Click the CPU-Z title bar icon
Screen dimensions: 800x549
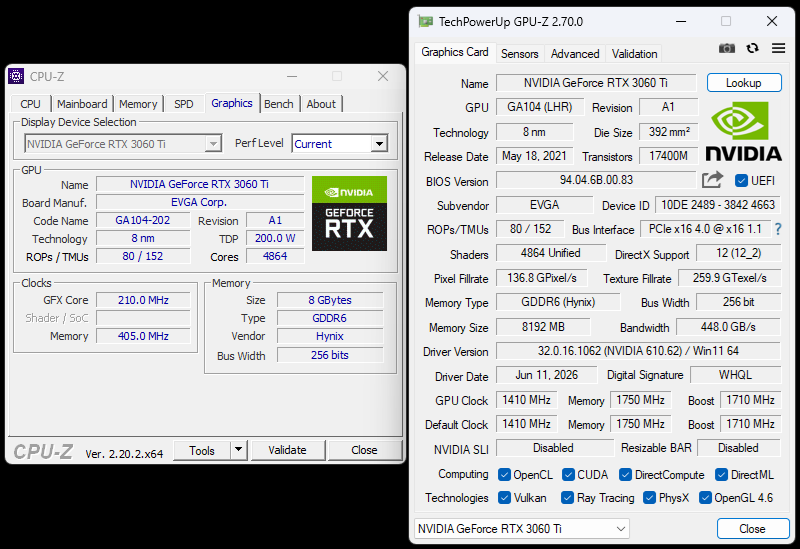pos(16,76)
